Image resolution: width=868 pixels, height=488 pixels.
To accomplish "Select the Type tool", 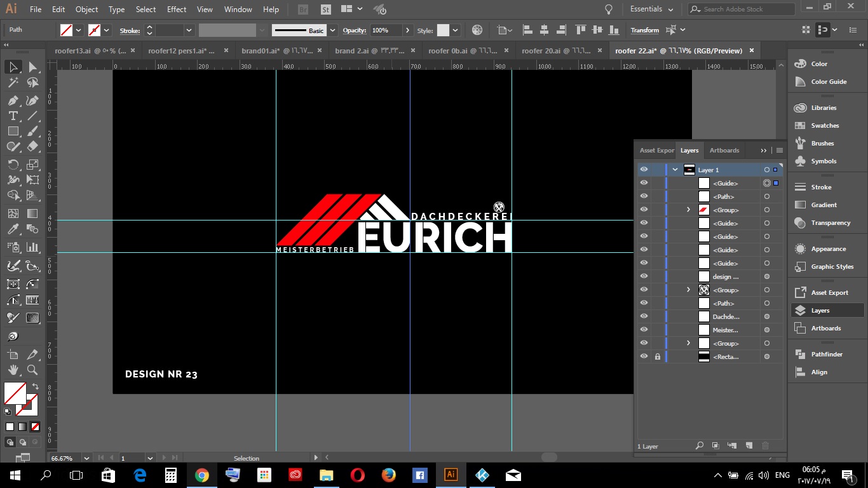I will click(x=13, y=116).
